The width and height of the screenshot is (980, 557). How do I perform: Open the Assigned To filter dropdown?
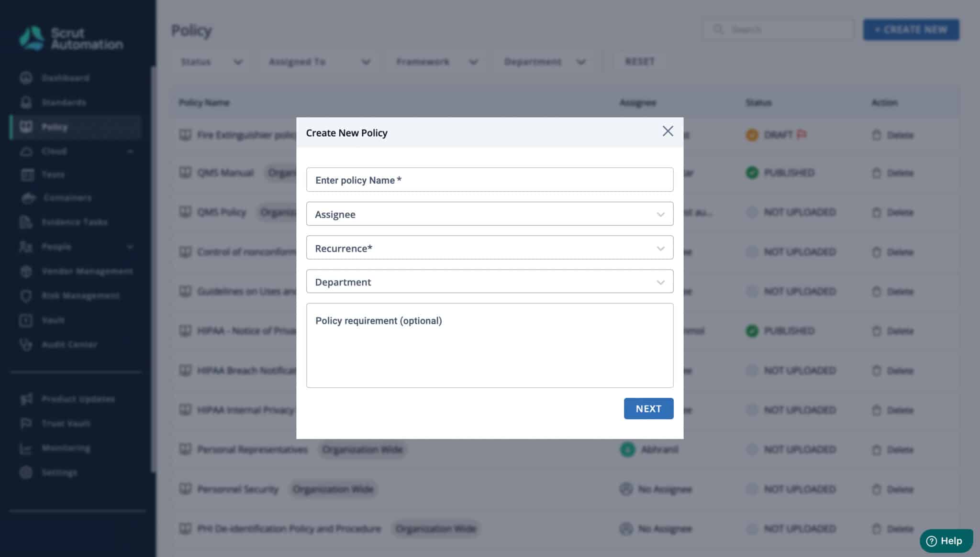click(319, 62)
